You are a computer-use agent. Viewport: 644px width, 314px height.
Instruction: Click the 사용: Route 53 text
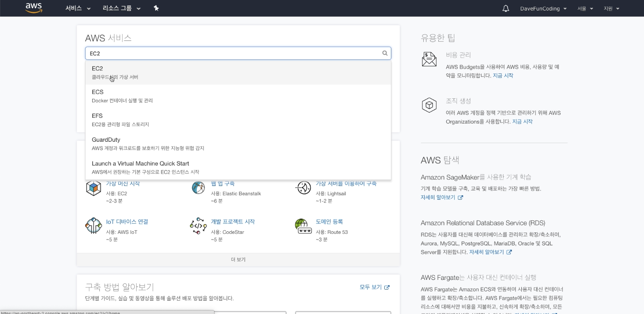pyautogui.click(x=332, y=232)
